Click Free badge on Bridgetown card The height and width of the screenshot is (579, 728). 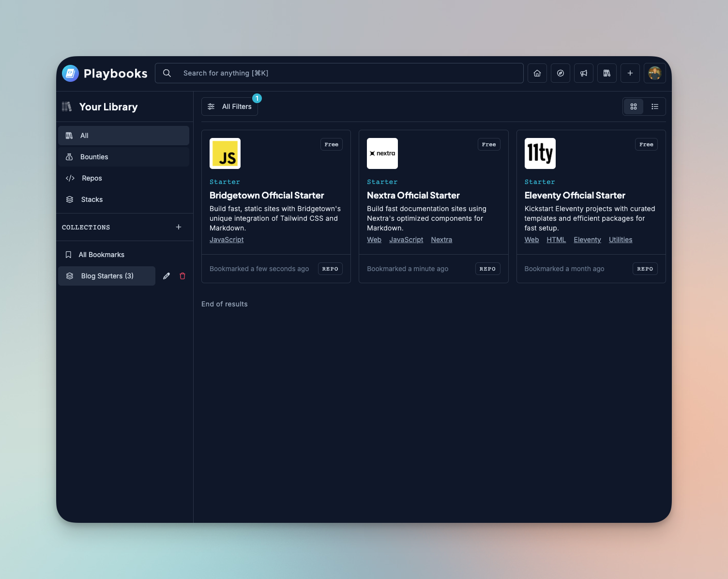(332, 144)
